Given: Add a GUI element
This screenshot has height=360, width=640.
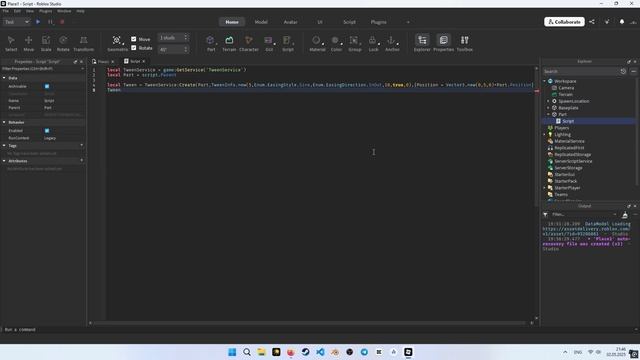Looking at the screenshot, I should [x=269, y=43].
